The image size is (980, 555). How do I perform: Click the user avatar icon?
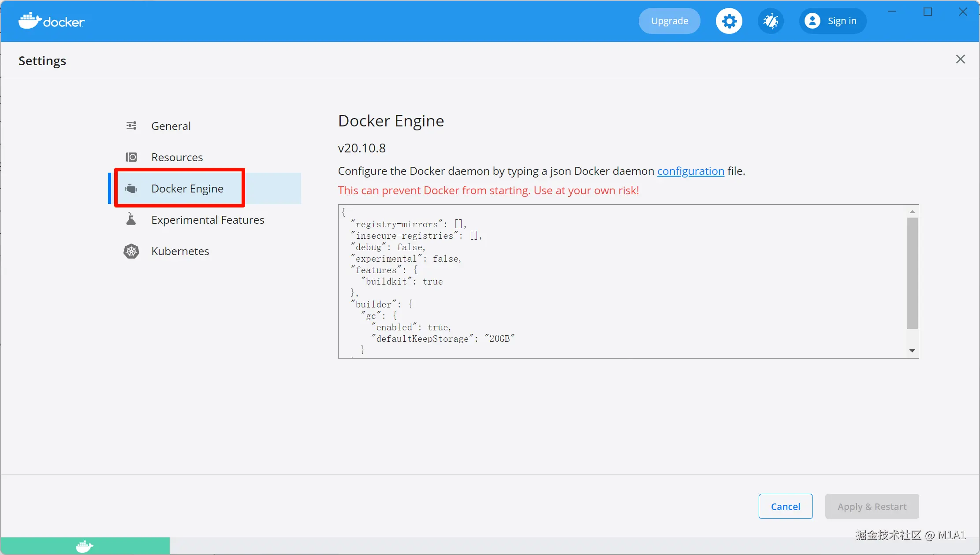pyautogui.click(x=812, y=21)
